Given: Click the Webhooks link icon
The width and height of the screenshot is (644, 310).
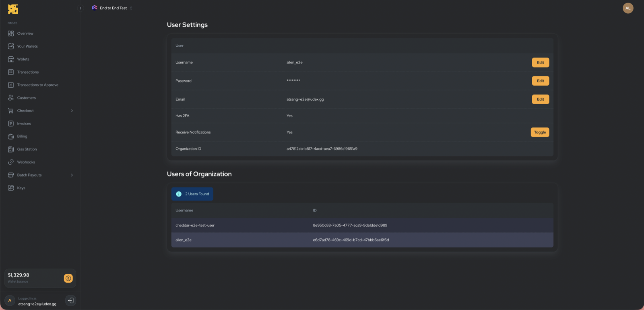Looking at the screenshot, I should pyautogui.click(x=11, y=162).
